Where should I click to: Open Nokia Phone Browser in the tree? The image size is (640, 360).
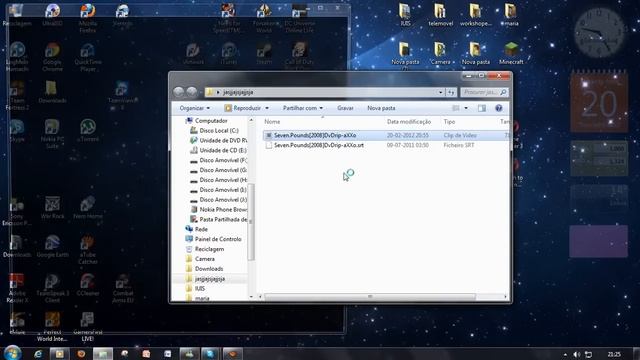pyautogui.click(x=219, y=209)
